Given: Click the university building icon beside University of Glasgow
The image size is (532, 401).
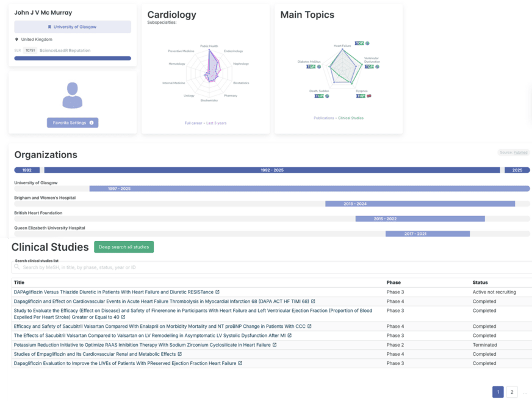Looking at the screenshot, I should [49, 27].
